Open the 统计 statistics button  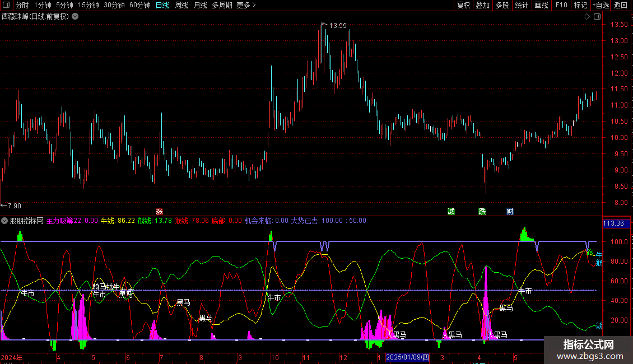point(522,5)
